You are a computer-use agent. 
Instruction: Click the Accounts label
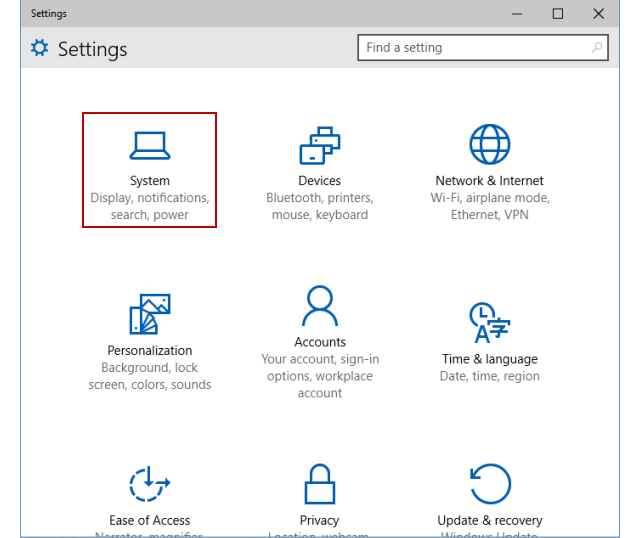click(320, 342)
